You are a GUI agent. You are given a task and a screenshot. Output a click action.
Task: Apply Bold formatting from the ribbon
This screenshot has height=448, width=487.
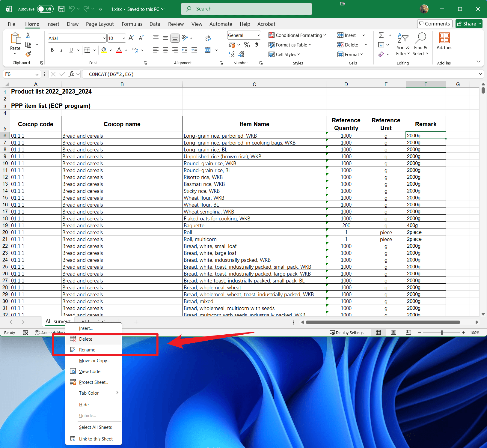52,50
